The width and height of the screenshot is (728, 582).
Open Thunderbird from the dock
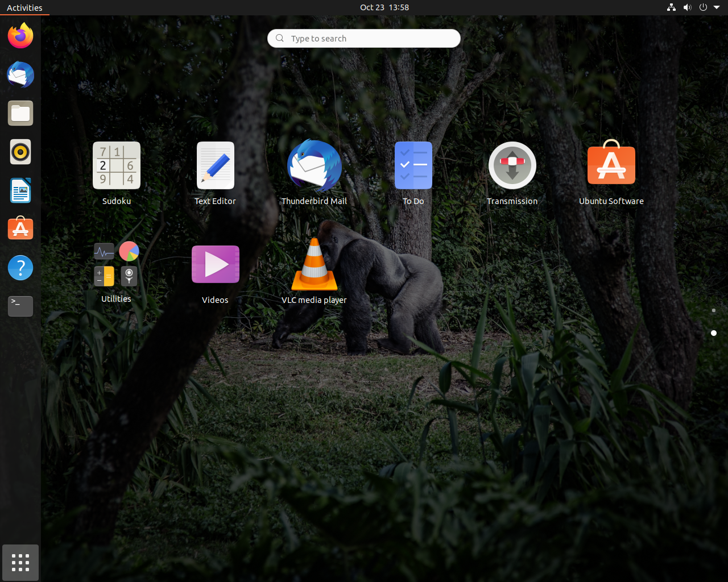[x=20, y=74]
